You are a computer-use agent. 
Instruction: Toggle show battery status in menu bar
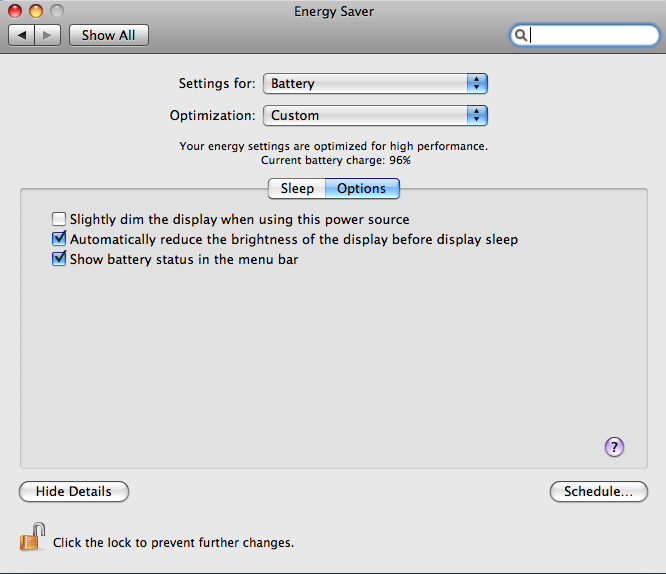59,259
